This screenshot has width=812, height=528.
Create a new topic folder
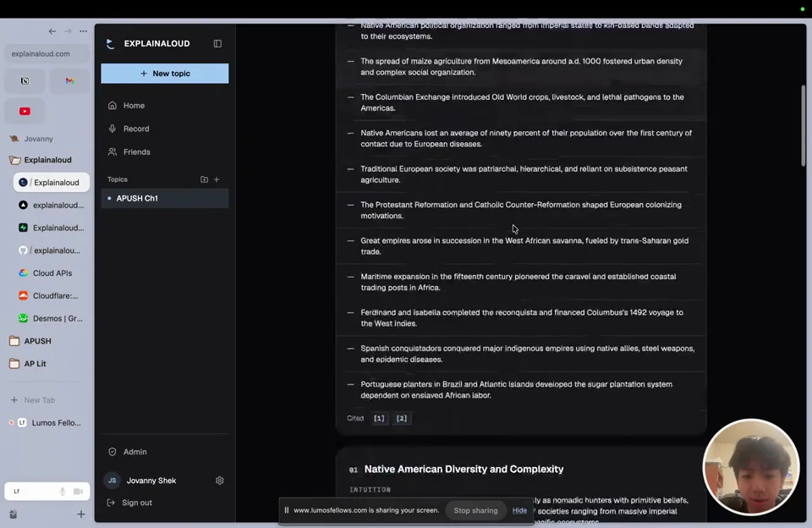[204, 179]
